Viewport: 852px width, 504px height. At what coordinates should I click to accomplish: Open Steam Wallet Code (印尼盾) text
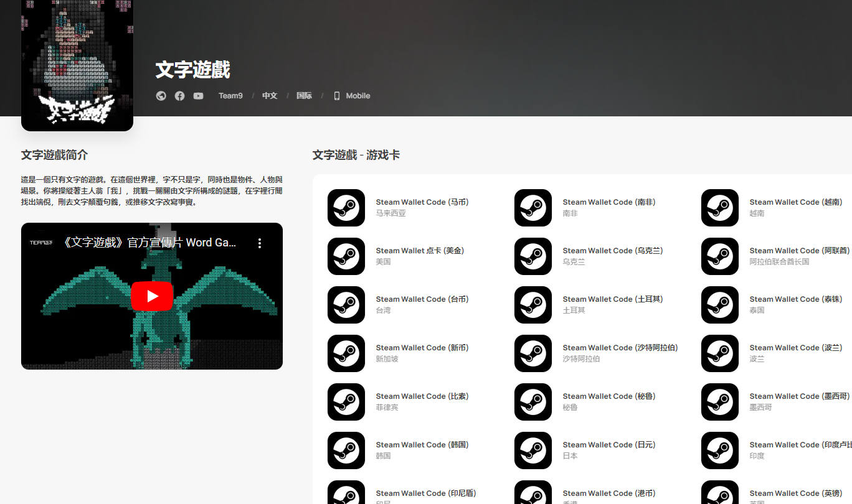point(426,493)
